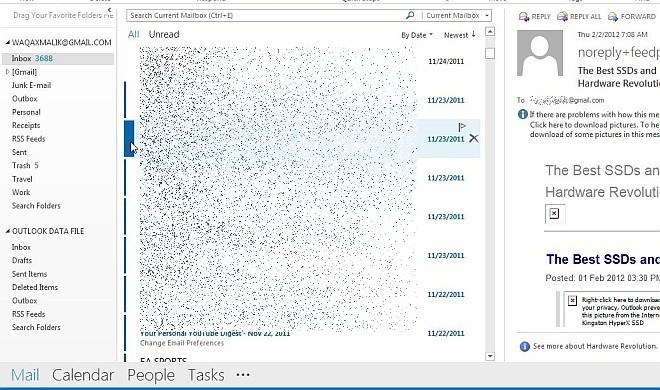Open the By Date sort dropdown
The image size is (660, 390).
pyautogui.click(x=417, y=35)
